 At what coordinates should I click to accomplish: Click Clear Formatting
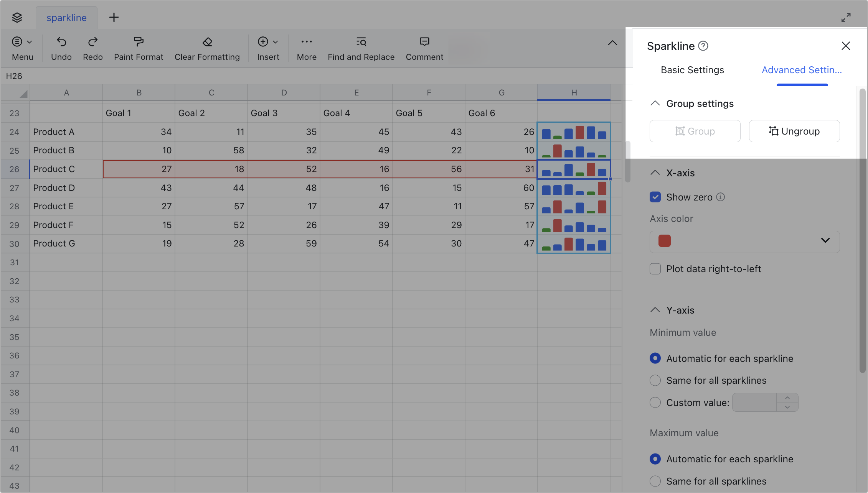click(x=207, y=48)
